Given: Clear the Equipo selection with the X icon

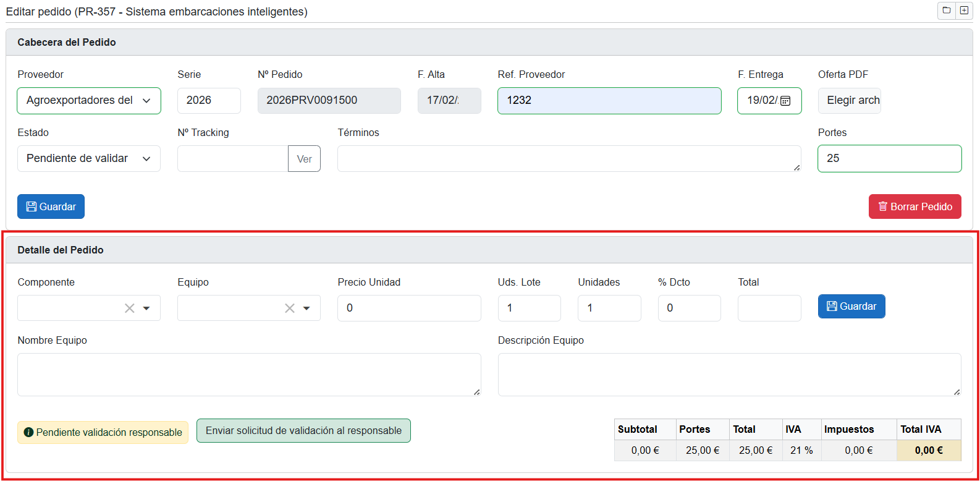Looking at the screenshot, I should [x=289, y=309].
